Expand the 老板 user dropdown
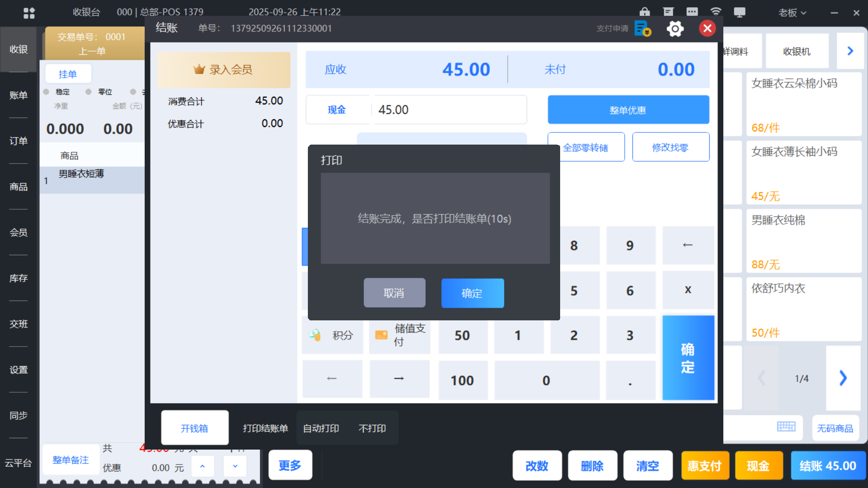 [x=792, y=13]
